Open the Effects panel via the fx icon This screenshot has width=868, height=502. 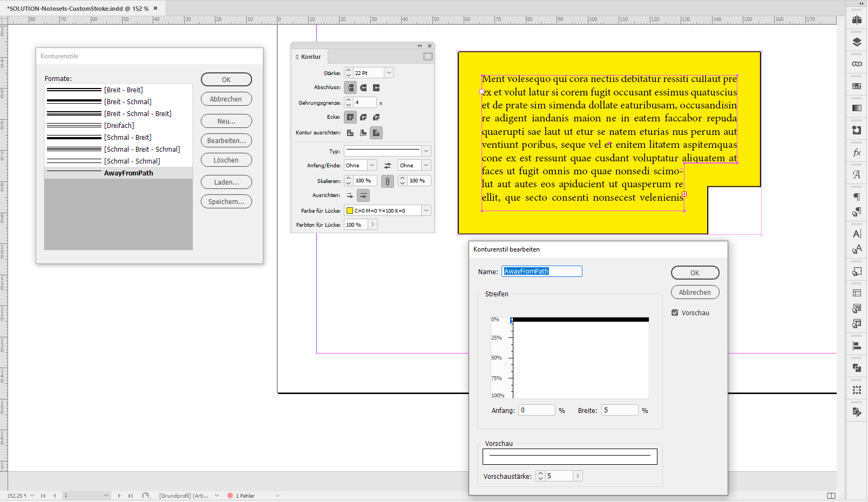point(857,152)
